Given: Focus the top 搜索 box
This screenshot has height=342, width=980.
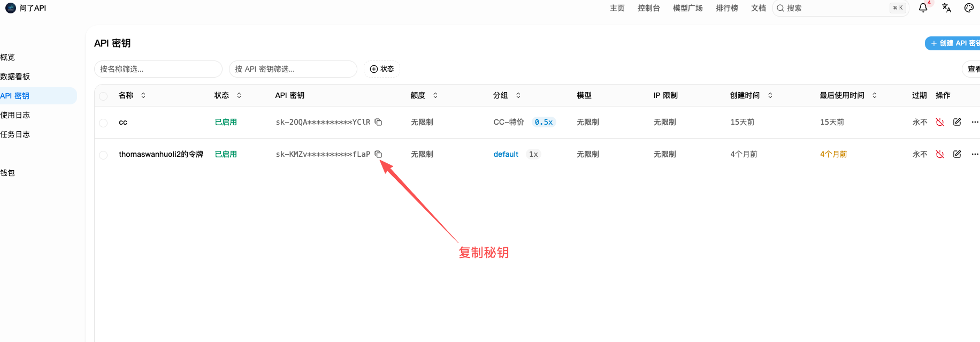Looking at the screenshot, I should [841, 8].
